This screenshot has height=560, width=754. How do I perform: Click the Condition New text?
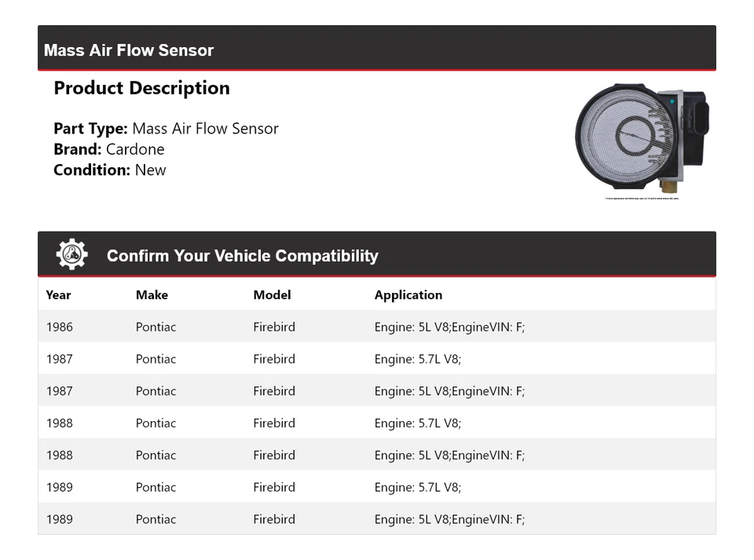click(x=151, y=170)
